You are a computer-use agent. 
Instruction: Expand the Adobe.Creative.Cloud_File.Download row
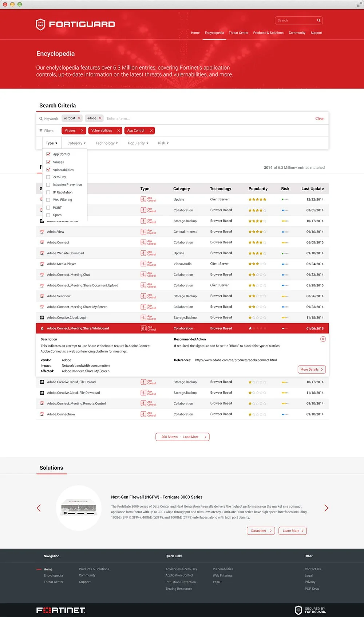[x=182, y=393]
